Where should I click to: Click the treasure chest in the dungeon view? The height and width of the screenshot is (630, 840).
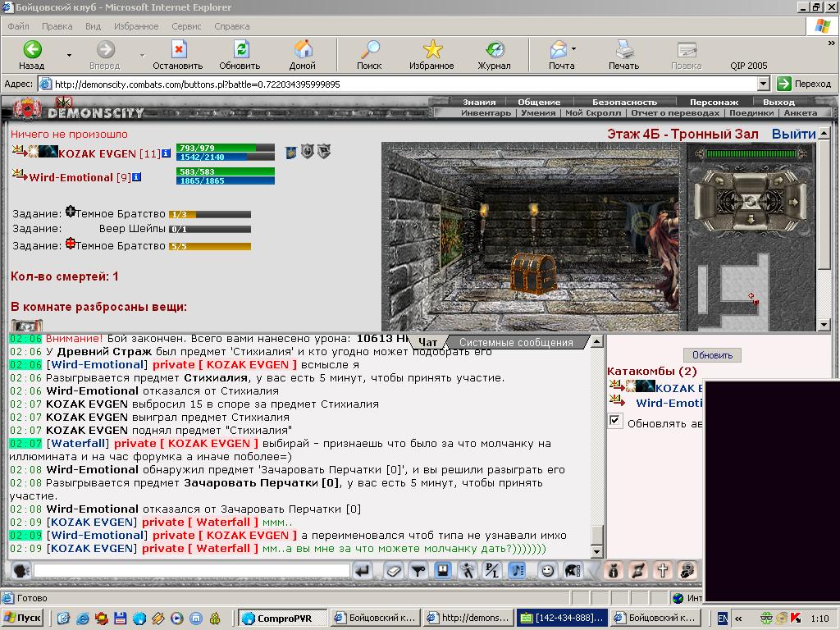coord(533,273)
